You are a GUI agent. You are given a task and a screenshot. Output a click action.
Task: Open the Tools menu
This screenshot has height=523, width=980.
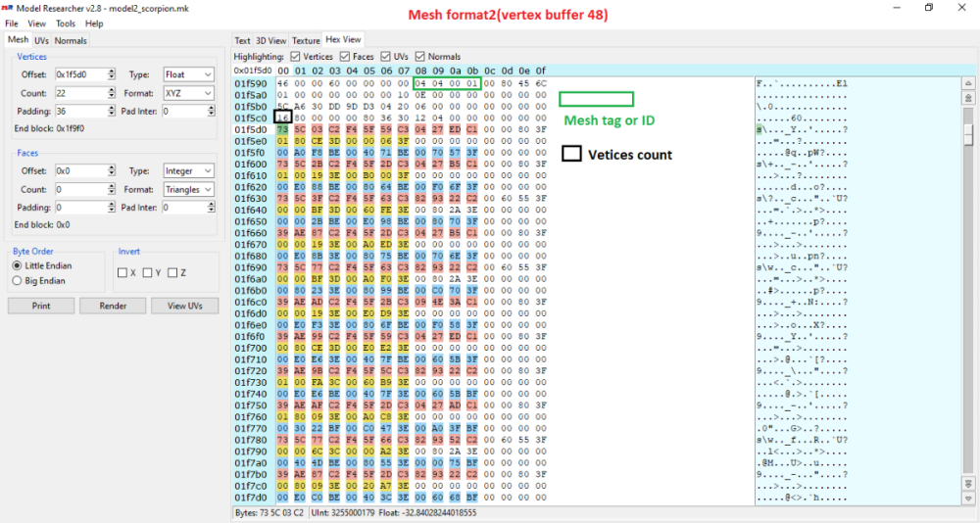(66, 24)
